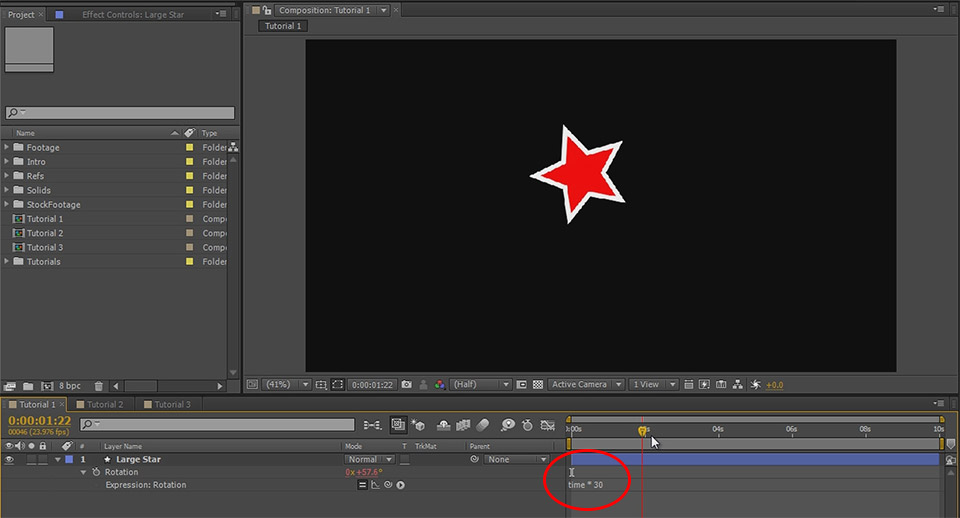This screenshot has width=960, height=518.
Task: Click the 8 bpc color depth button
Action: tap(70, 385)
